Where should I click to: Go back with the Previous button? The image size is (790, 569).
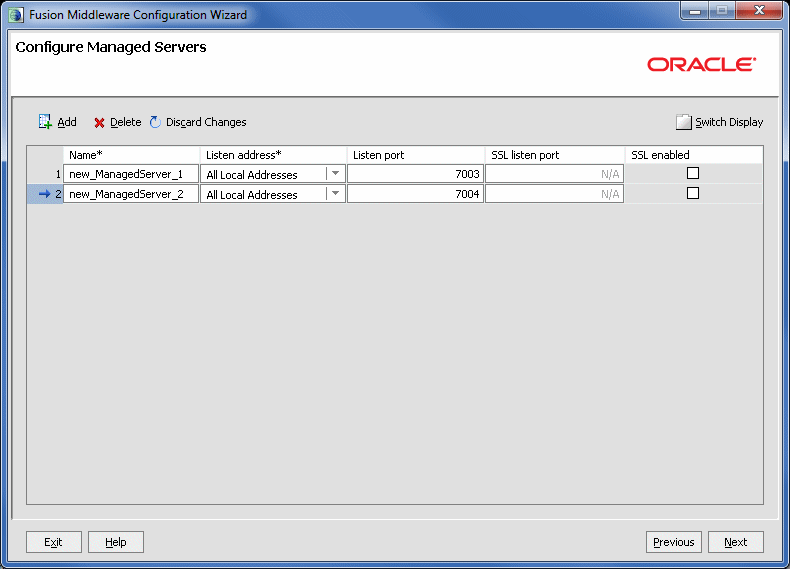(x=674, y=542)
